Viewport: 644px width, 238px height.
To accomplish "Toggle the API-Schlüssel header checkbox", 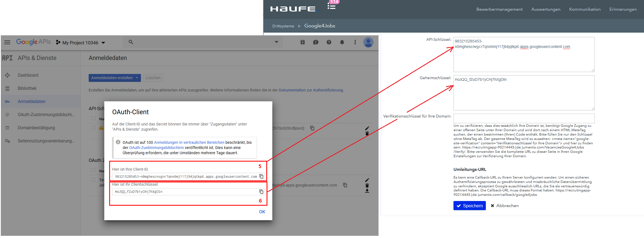I will [x=93, y=119].
